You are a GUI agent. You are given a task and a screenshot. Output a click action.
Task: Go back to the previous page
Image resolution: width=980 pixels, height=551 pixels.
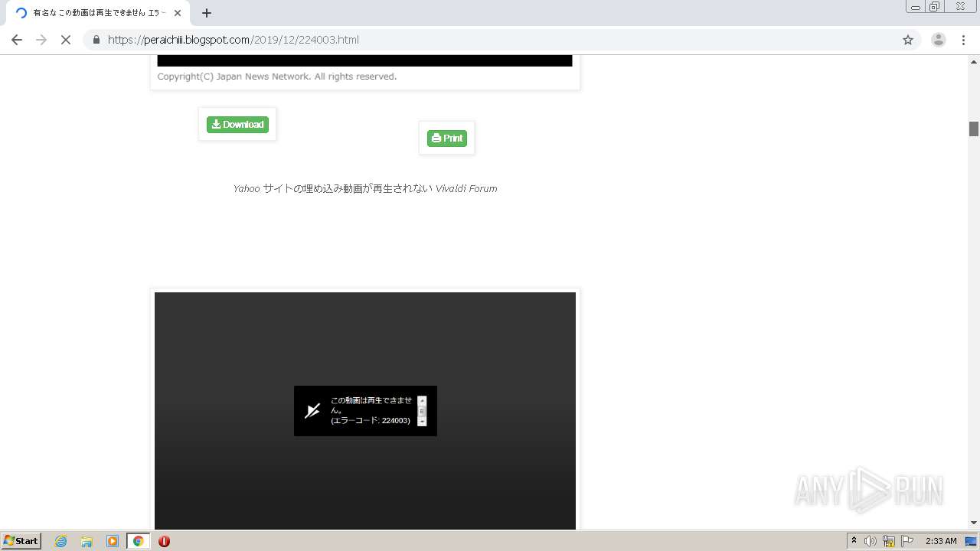(x=17, y=40)
